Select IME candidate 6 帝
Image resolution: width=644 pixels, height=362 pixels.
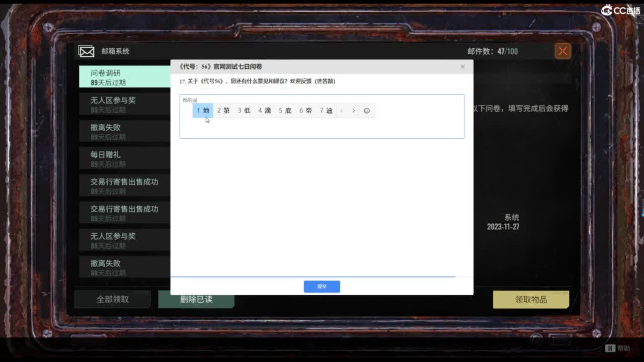pyautogui.click(x=306, y=111)
